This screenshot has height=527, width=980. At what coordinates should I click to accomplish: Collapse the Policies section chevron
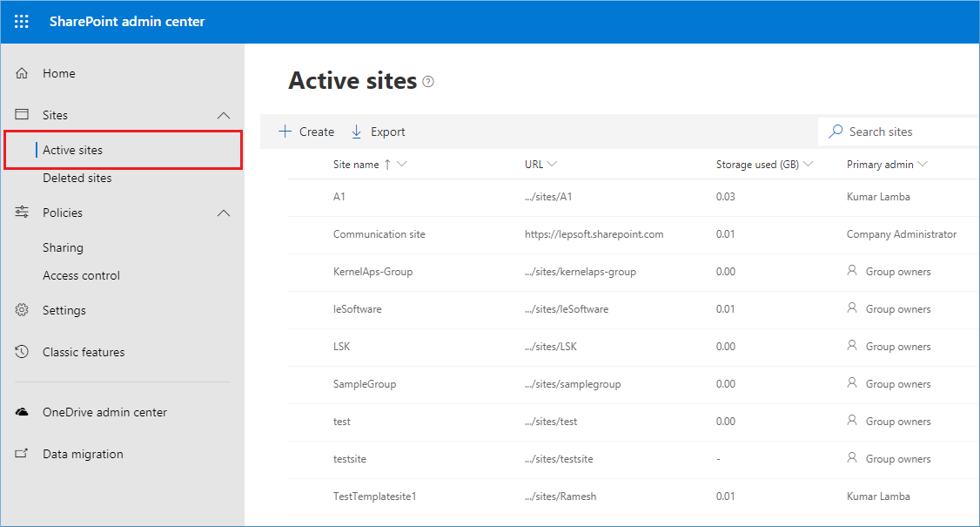coord(223,213)
